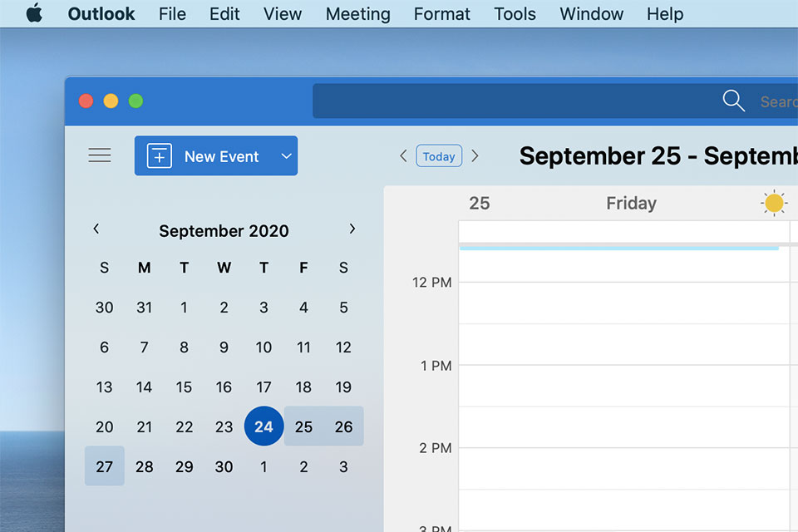Select September 27 in the mini calendar

pyautogui.click(x=104, y=466)
